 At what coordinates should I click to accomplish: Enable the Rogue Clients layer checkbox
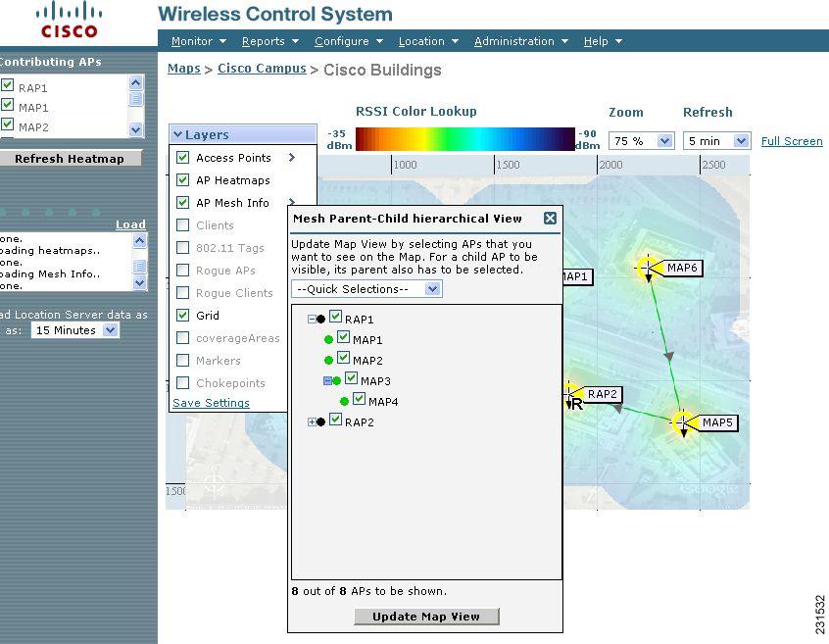(x=183, y=292)
